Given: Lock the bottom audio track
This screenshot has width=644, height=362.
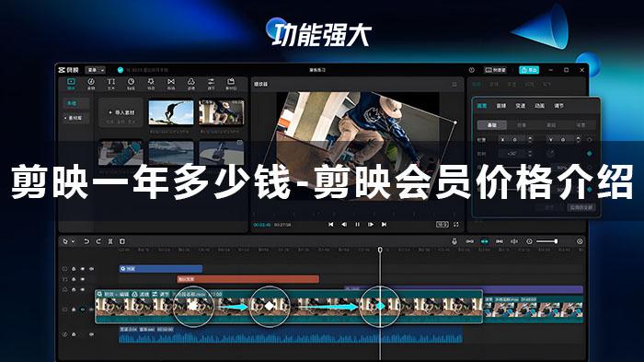Looking at the screenshot, I should [x=74, y=334].
